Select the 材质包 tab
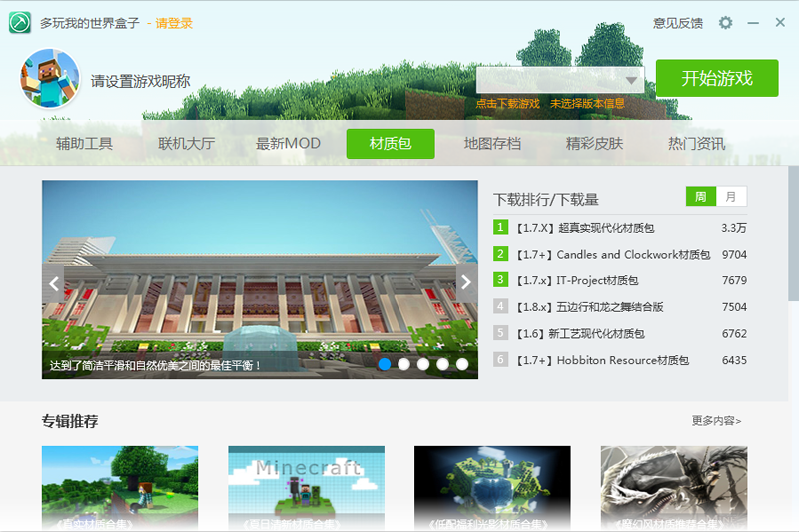 [391, 143]
